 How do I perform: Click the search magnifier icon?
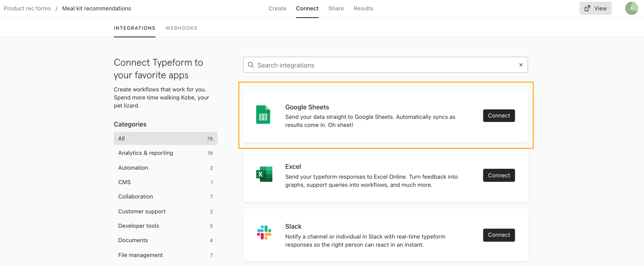pyautogui.click(x=251, y=65)
